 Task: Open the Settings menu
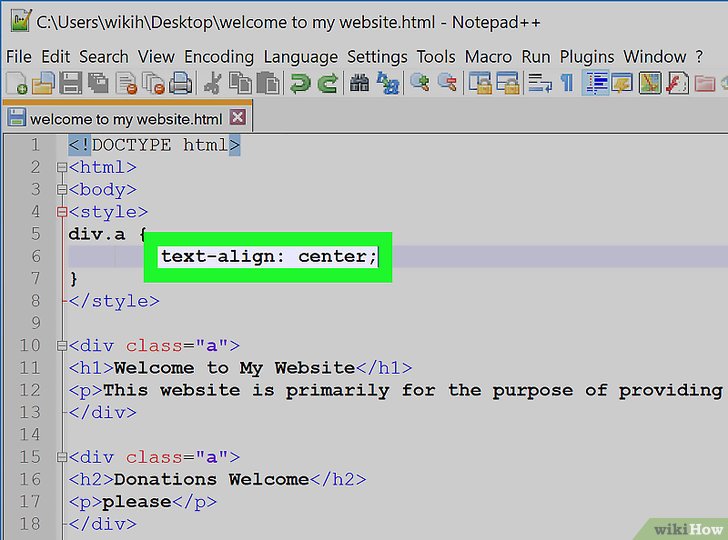(x=377, y=57)
